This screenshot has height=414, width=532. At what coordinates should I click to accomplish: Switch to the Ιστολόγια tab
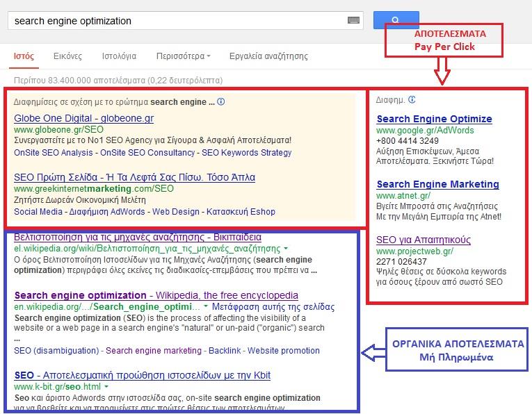tap(119, 56)
